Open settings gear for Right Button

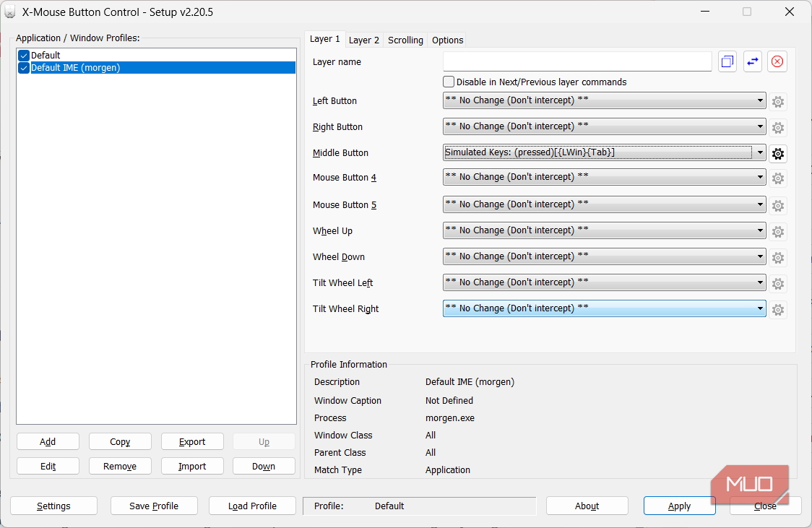coord(777,127)
